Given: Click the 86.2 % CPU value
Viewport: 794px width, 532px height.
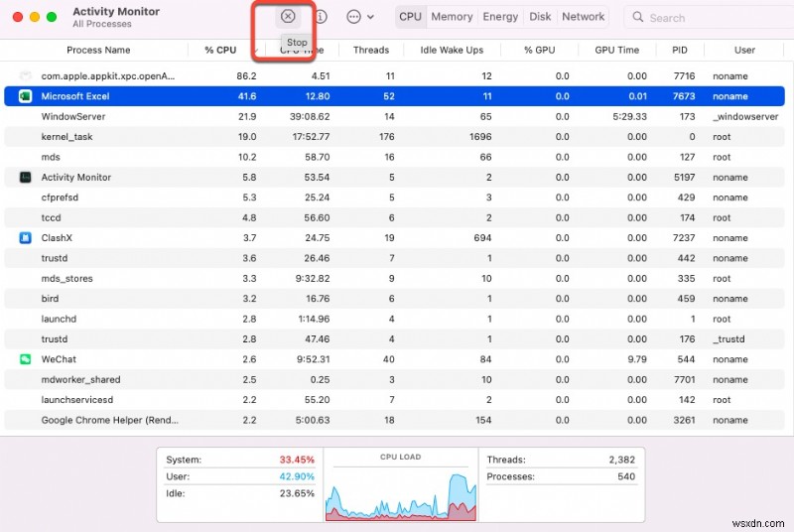Looking at the screenshot, I should click(246, 75).
